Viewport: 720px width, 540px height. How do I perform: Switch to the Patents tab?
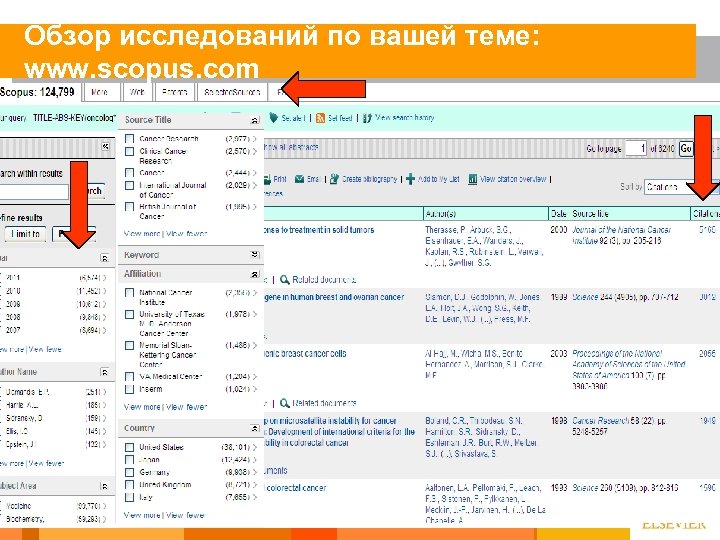174,92
